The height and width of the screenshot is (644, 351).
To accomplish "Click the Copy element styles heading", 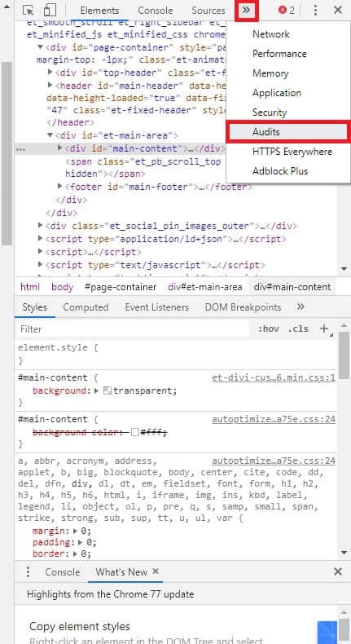I will 80,626.
